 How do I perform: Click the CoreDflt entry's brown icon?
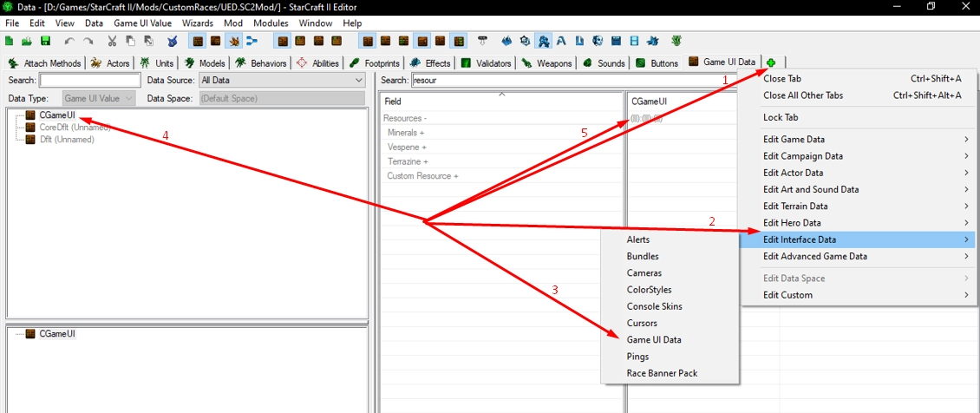[x=30, y=127]
